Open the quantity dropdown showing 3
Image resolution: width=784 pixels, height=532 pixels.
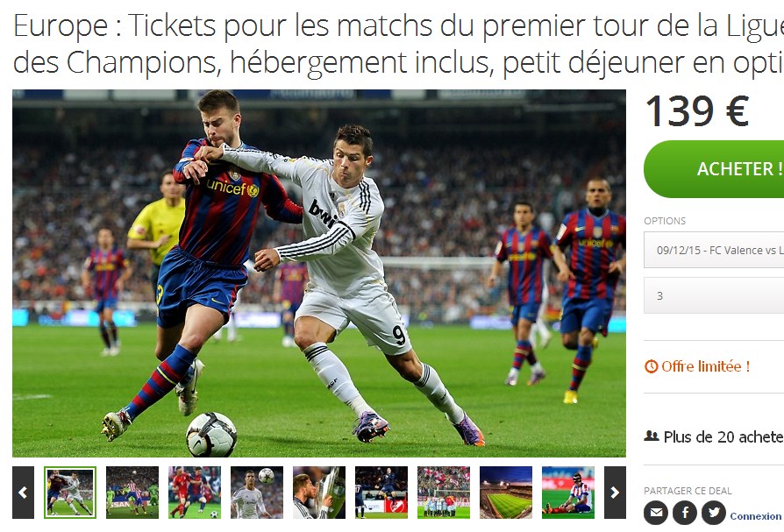coord(714,295)
